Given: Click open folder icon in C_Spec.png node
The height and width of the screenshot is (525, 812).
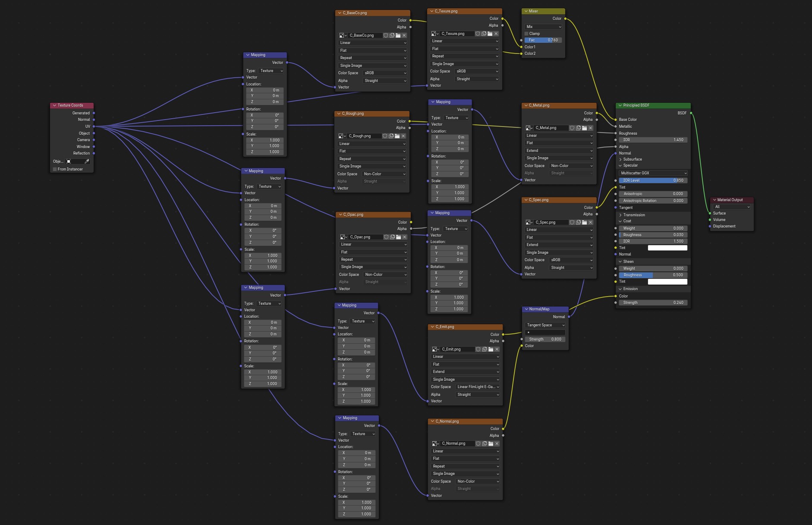Looking at the screenshot, I should [x=584, y=222].
